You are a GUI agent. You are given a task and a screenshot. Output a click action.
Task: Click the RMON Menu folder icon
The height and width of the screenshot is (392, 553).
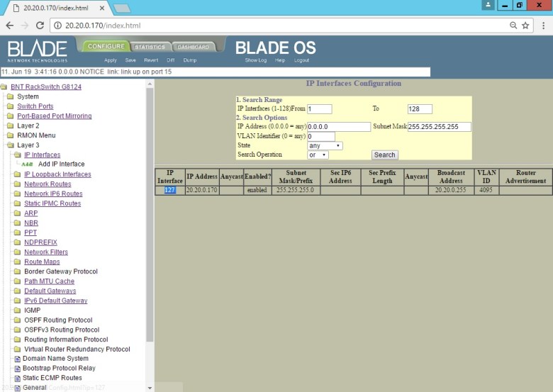10,135
